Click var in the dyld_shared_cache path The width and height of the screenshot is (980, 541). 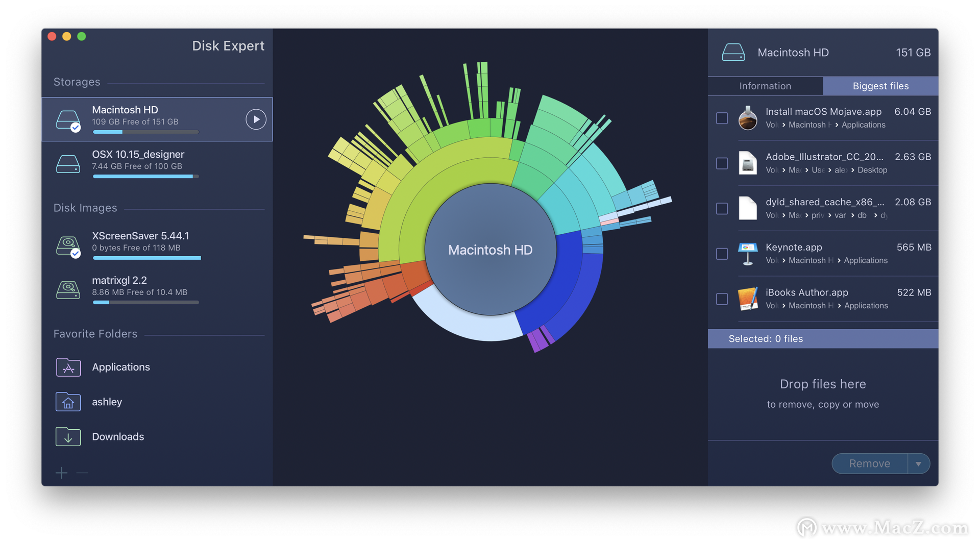point(840,215)
